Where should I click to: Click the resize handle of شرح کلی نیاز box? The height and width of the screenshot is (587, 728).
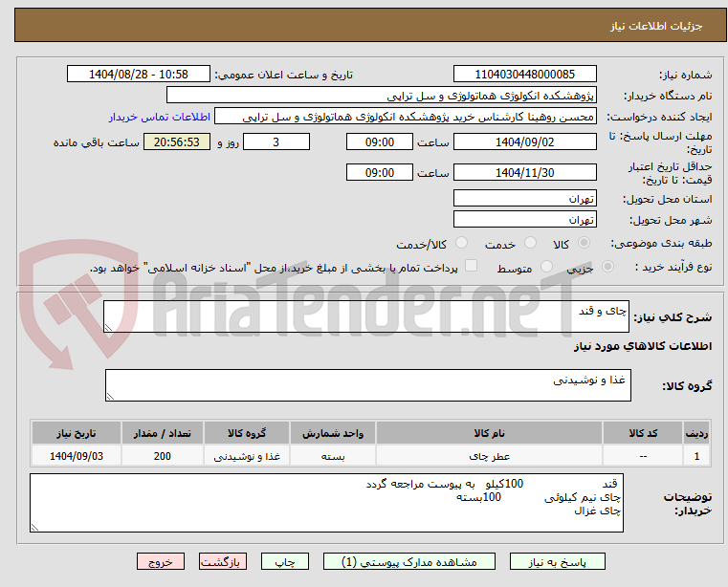[x=109, y=328]
